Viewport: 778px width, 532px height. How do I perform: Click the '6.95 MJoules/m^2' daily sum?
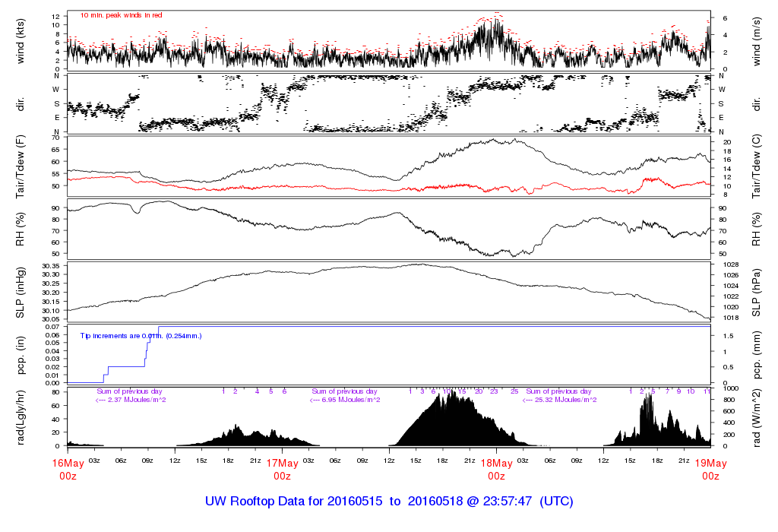tap(351, 400)
